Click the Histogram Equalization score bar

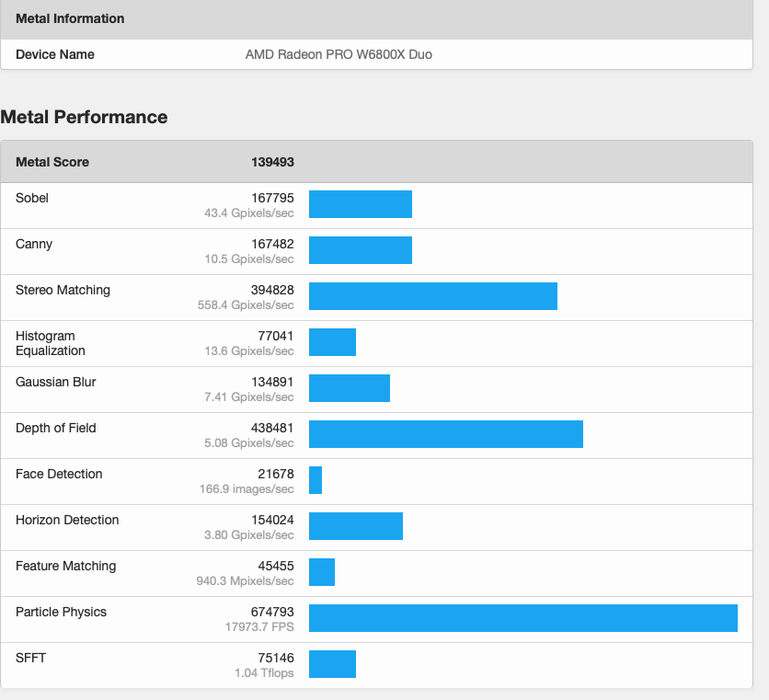pos(332,342)
